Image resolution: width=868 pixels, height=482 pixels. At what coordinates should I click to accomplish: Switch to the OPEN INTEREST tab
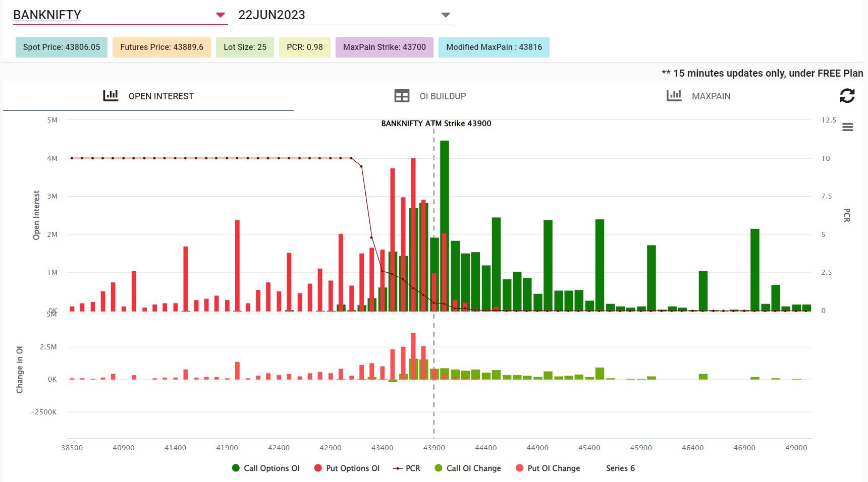pyautogui.click(x=148, y=96)
